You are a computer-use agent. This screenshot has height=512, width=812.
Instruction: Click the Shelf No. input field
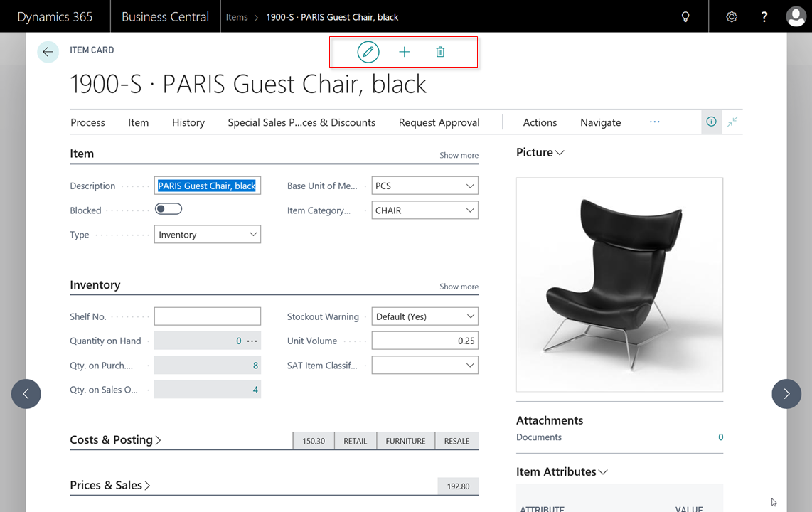coord(207,316)
